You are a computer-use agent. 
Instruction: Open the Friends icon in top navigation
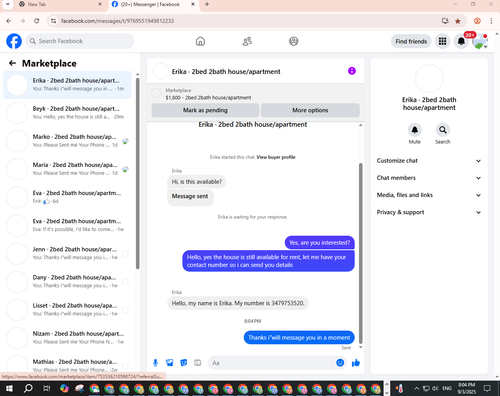[247, 41]
